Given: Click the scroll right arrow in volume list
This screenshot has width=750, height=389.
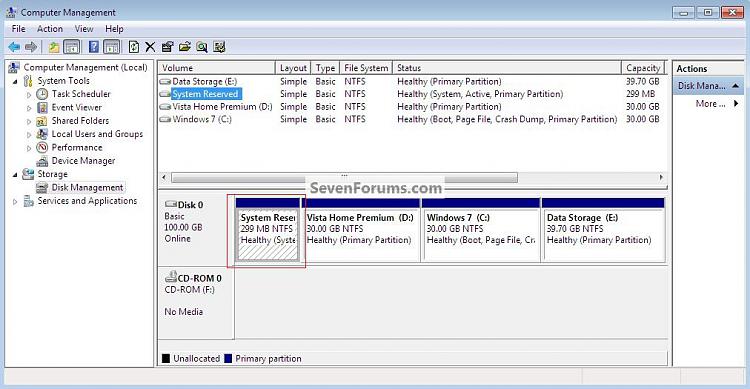Looking at the screenshot, I should point(661,178).
